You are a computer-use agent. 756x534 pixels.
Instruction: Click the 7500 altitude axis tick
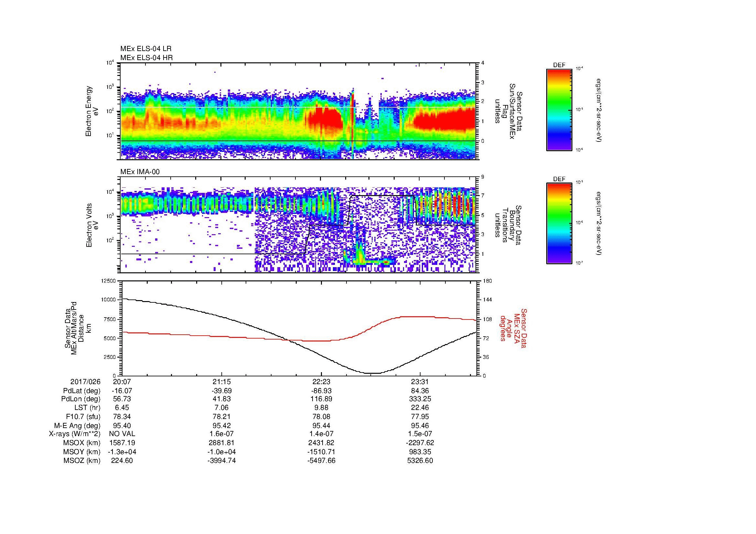(110, 319)
